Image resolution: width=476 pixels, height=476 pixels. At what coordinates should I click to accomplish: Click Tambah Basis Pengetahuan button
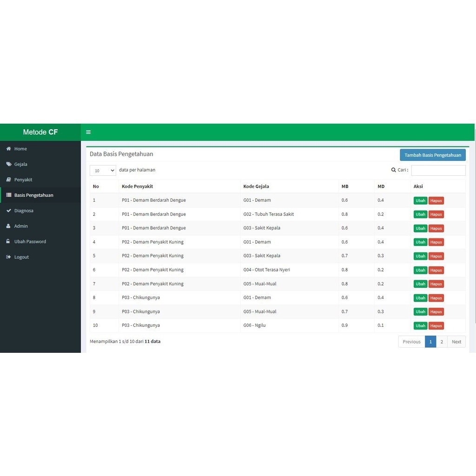432,155
